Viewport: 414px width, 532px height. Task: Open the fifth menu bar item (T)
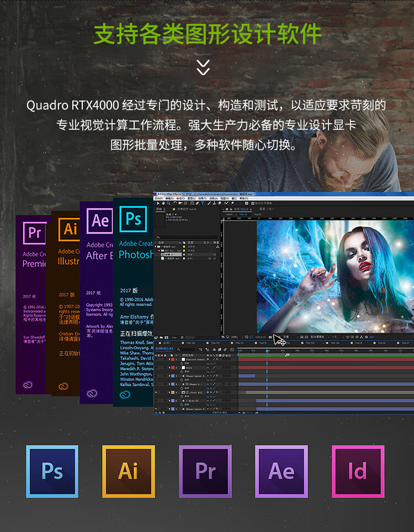202,198
